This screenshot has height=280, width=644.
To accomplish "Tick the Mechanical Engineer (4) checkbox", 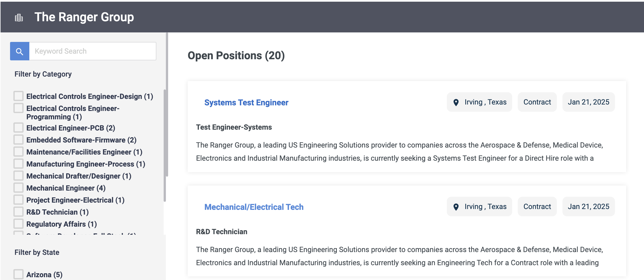I will coord(18,188).
